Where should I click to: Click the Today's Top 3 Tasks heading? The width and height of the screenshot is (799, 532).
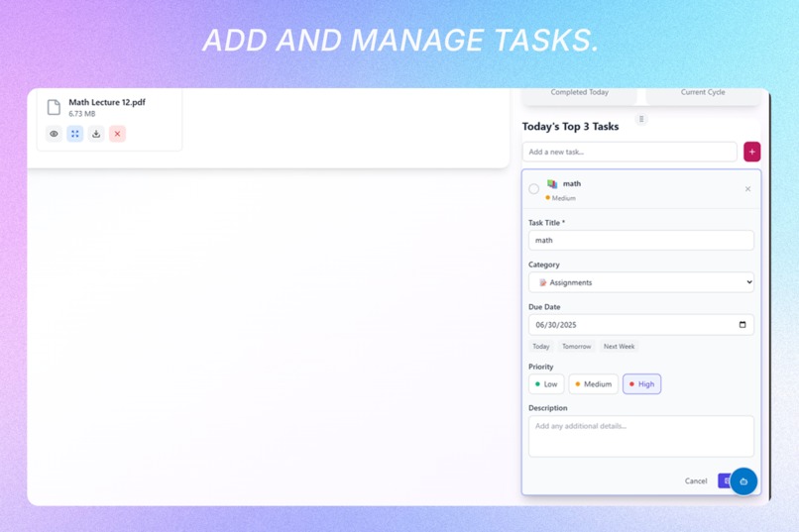coord(570,127)
